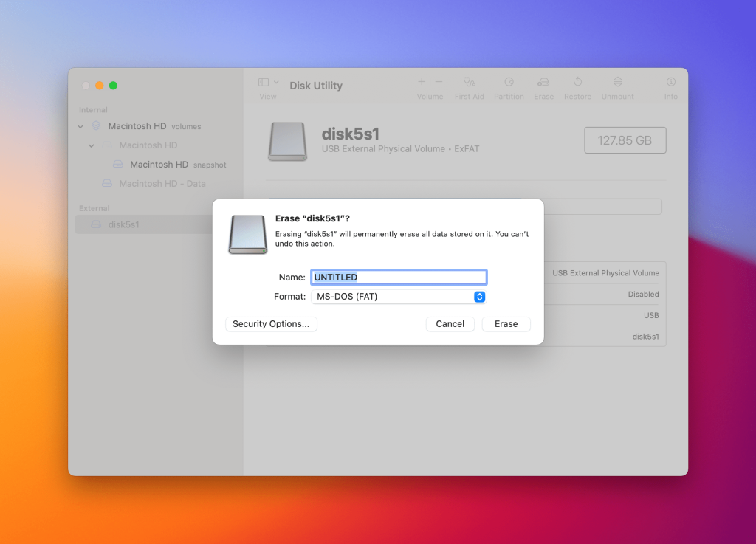The height and width of the screenshot is (544, 756).
Task: Click the Erase button in the dialog
Action: [x=506, y=324]
